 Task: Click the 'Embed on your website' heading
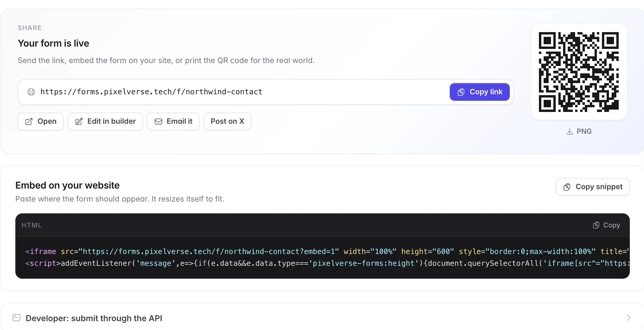pos(67,185)
